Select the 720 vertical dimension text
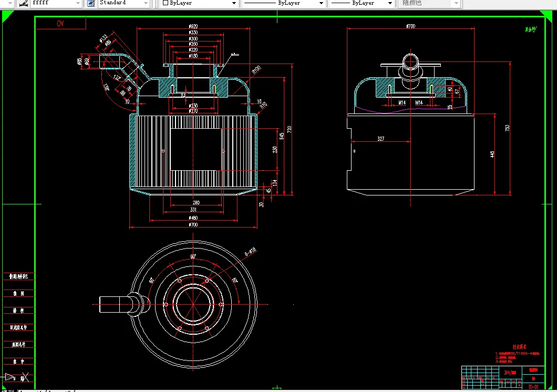557x392 pixels. 289,129
